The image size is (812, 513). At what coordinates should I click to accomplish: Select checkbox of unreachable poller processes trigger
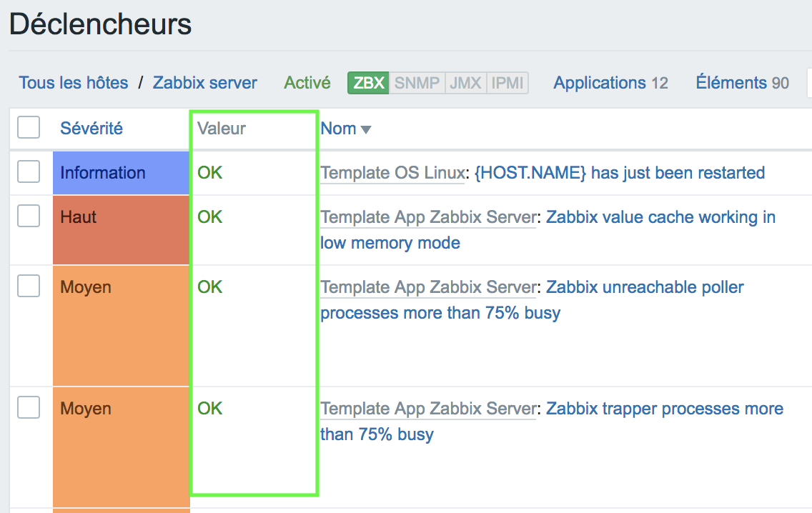(x=29, y=286)
